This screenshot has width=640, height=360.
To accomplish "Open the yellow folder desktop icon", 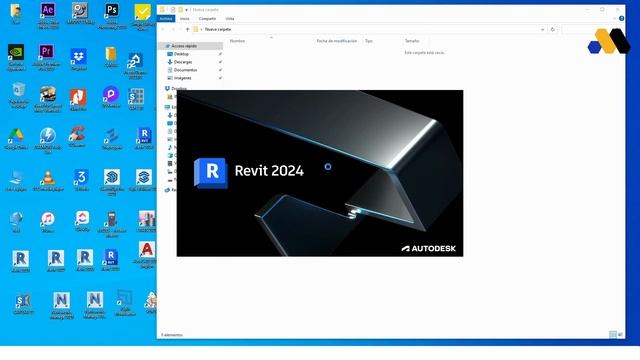I will point(111,54).
